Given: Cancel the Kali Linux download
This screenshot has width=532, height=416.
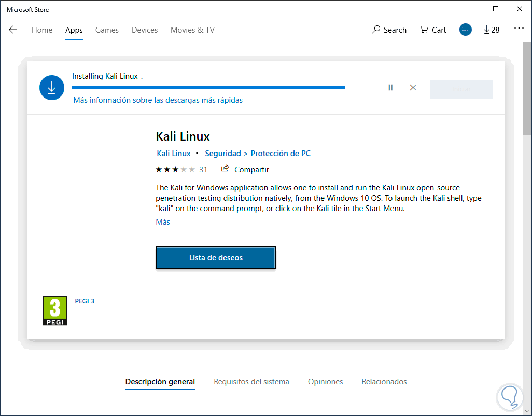Looking at the screenshot, I should pyautogui.click(x=413, y=88).
